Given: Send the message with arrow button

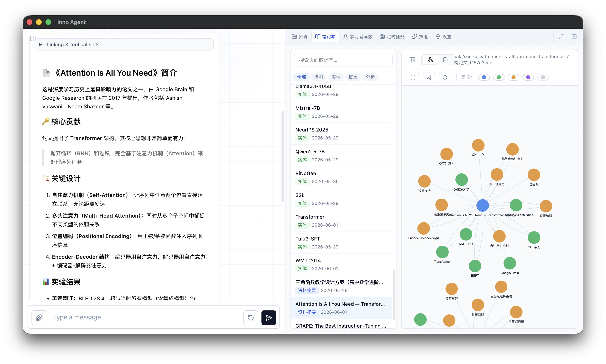Looking at the screenshot, I should [269, 318].
